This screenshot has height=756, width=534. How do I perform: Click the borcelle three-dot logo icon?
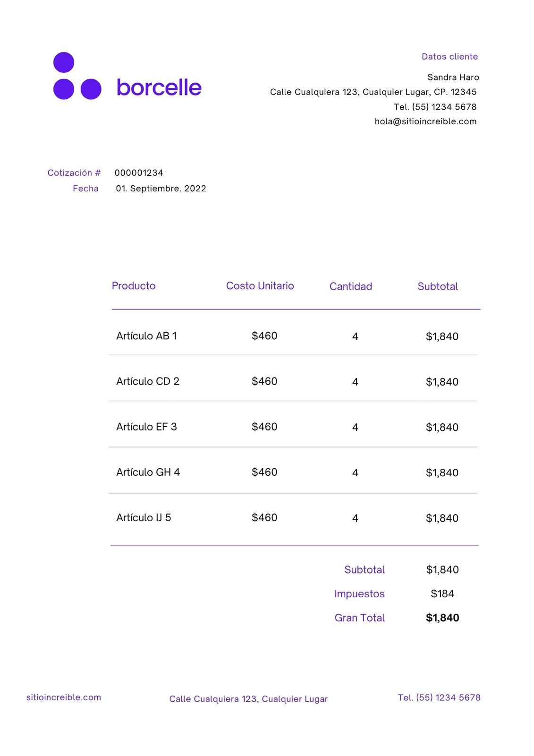[77, 76]
